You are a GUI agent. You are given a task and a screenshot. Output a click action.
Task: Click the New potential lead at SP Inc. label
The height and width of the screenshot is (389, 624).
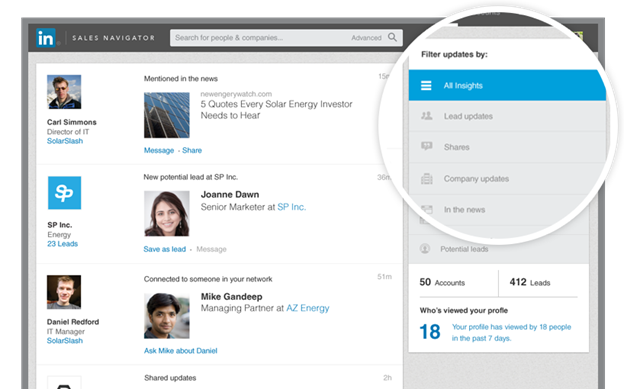(x=190, y=177)
